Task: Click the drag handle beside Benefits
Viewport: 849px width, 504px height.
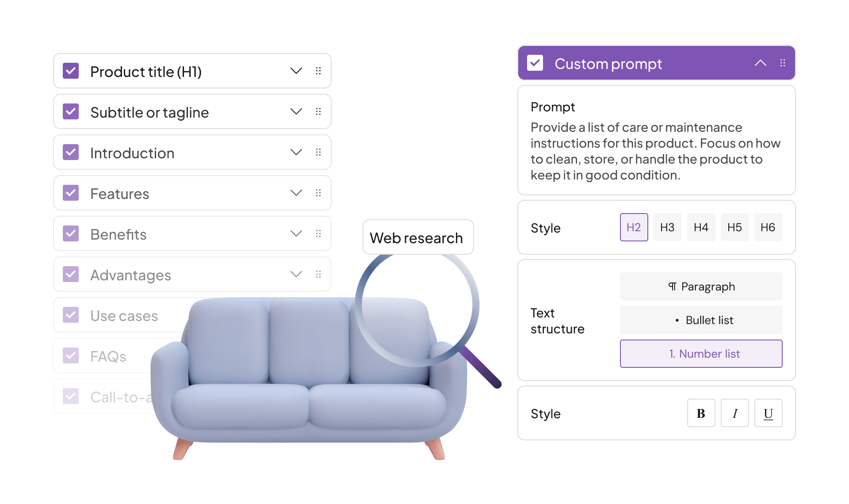Action: [318, 233]
